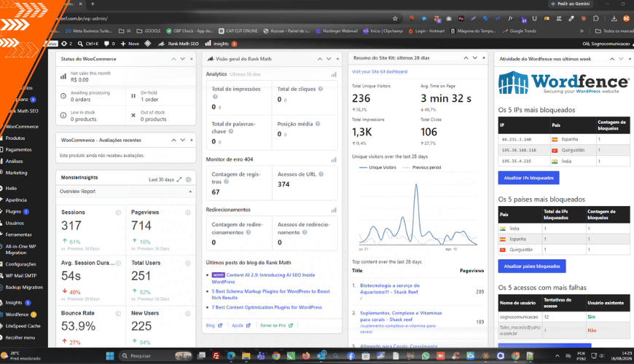
Task: Show hidden system tray icons
Action: (x=557, y=355)
